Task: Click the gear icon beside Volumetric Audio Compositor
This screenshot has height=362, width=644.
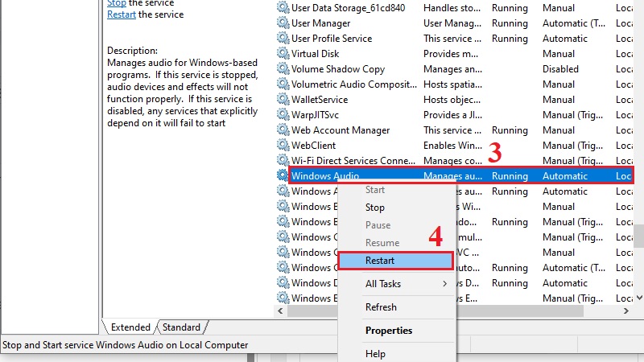Action: [283, 84]
